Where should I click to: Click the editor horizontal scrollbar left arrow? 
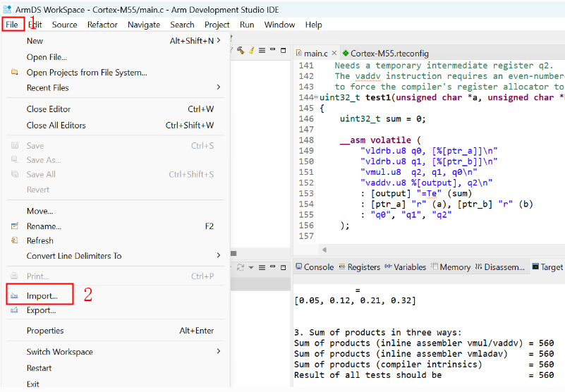(x=324, y=250)
